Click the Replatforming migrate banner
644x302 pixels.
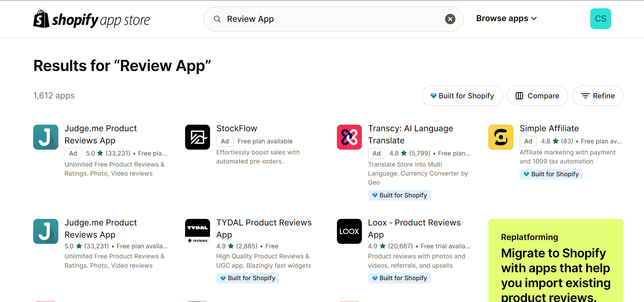pos(556,263)
